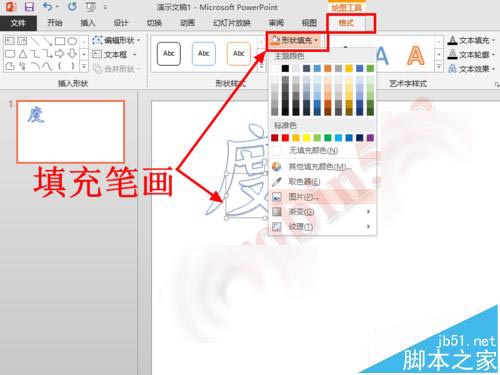The height and width of the screenshot is (375, 500).
Task: Apply the blue outline Abc shape style
Action: [x=204, y=53]
